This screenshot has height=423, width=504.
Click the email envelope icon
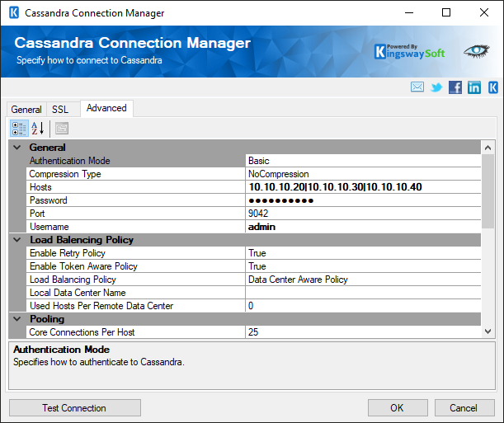(x=417, y=87)
